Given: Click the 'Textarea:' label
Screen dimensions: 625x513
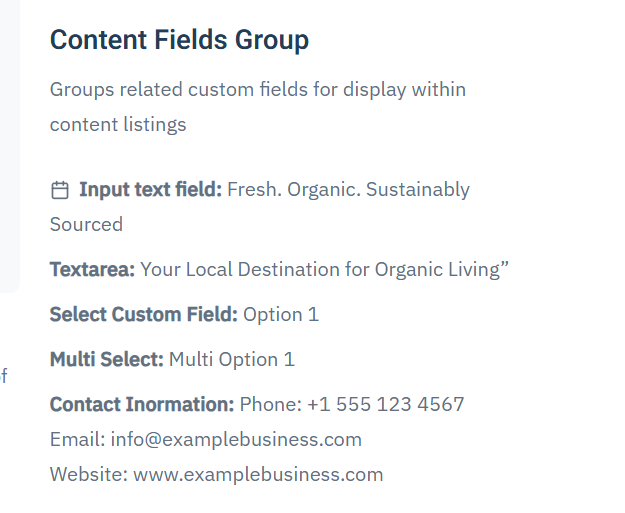Looking at the screenshot, I should (x=92, y=269).
